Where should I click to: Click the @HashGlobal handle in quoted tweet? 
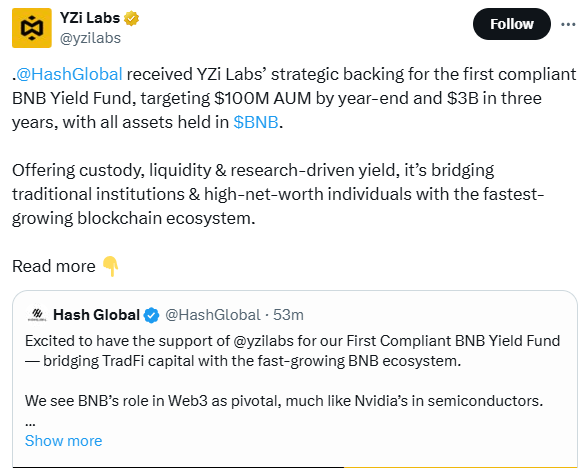coord(213,315)
